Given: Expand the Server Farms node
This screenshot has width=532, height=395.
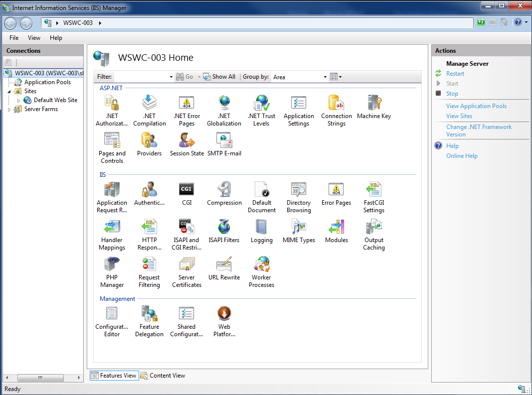Looking at the screenshot, I should [10, 109].
